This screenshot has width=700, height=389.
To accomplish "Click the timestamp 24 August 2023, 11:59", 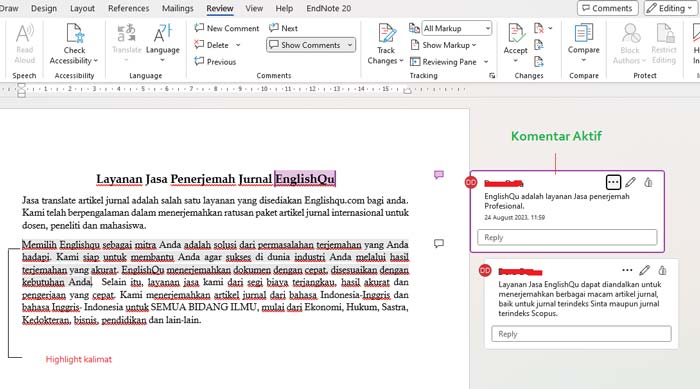I will click(514, 218).
